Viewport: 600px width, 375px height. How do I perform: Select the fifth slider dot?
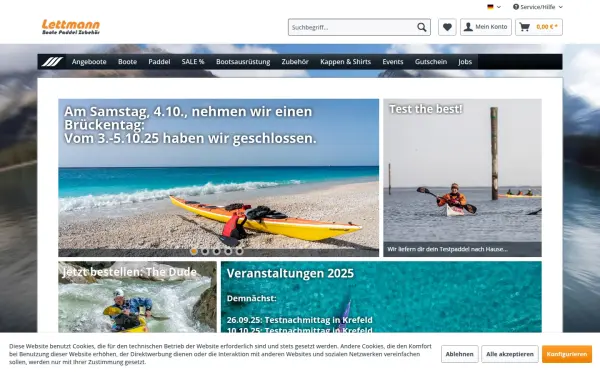pyautogui.click(x=240, y=251)
